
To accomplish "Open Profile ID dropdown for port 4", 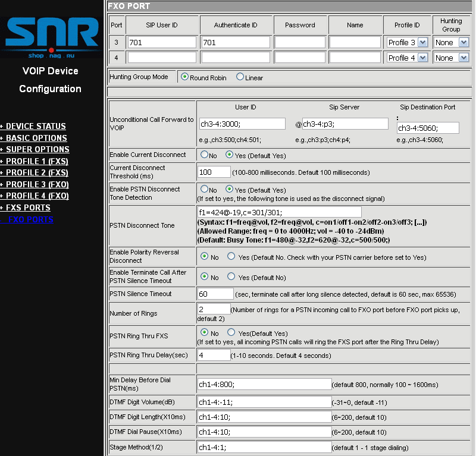I will [x=407, y=58].
